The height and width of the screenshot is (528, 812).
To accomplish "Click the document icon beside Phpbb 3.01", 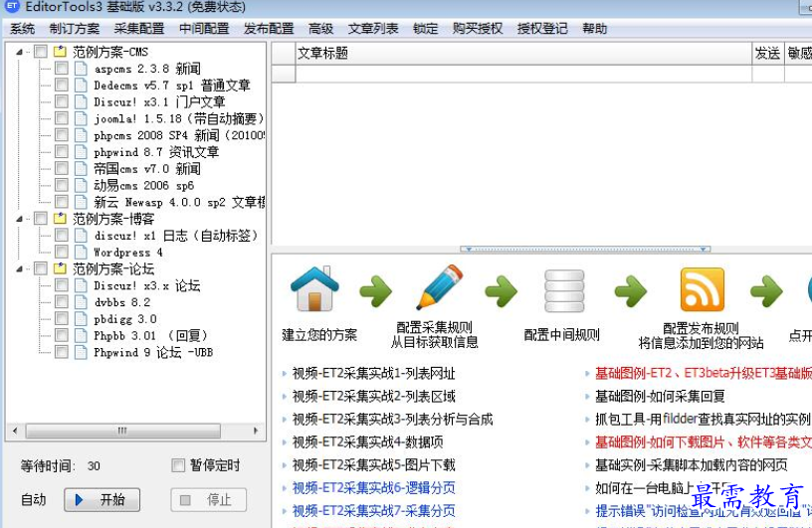I will [x=81, y=335].
